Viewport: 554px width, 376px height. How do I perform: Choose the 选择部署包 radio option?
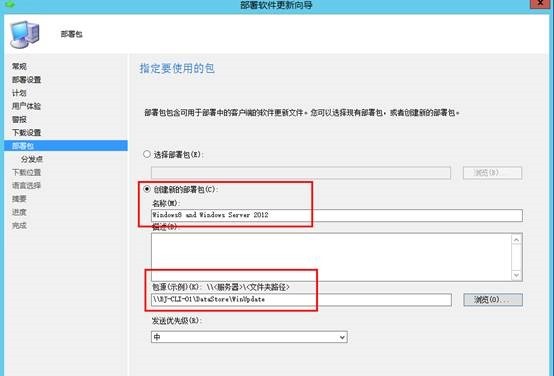tap(147, 154)
